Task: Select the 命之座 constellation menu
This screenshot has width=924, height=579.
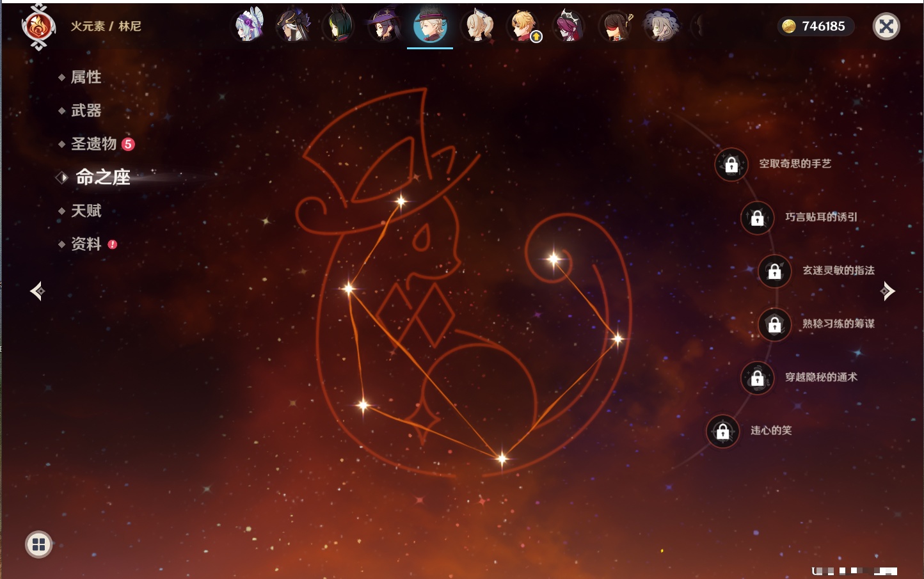Action: (102, 177)
